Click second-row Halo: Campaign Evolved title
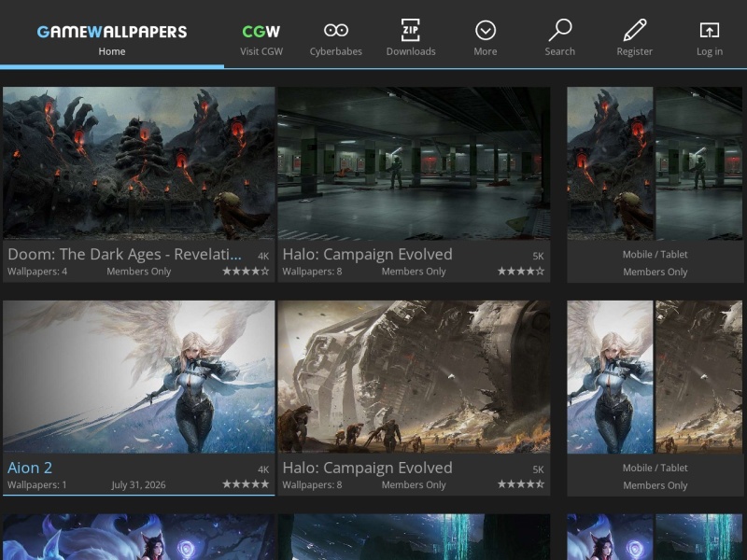The height and width of the screenshot is (560, 747). 367,468
